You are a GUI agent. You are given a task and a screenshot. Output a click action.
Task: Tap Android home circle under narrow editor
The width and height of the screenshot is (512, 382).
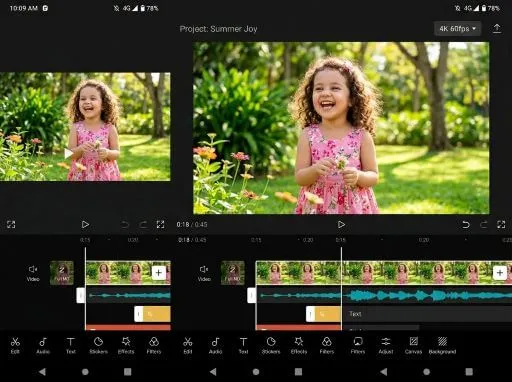[x=85, y=372]
